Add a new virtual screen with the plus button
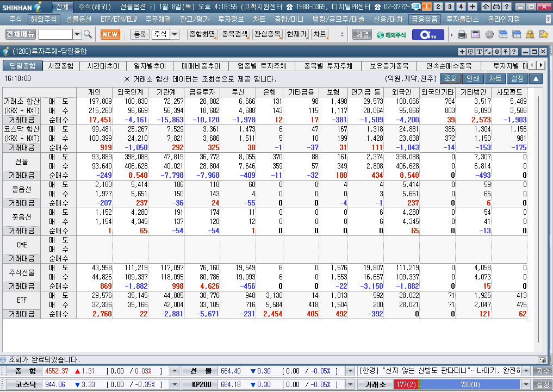This screenshot has width=553, height=392. point(473,7)
